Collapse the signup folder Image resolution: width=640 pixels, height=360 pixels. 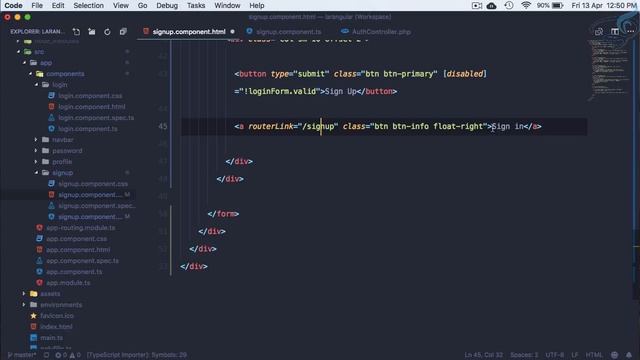coord(37,173)
